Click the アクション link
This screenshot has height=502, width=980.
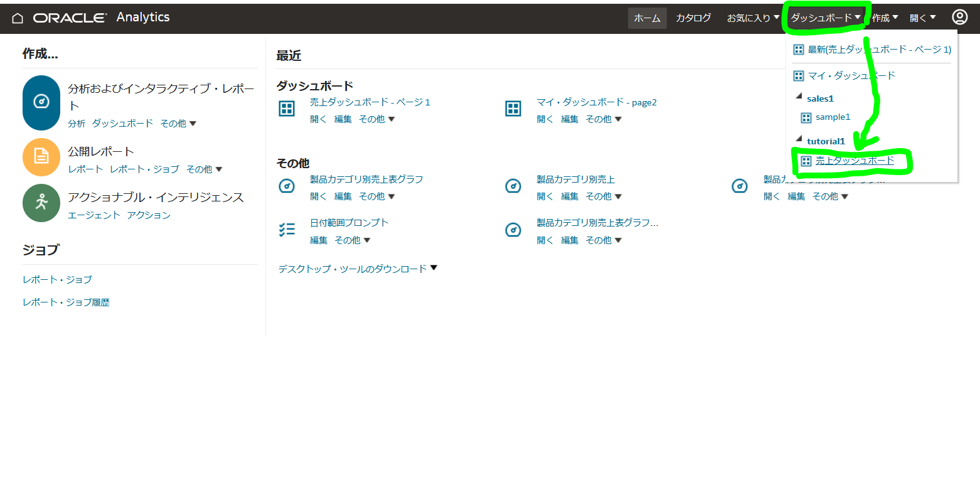[x=149, y=215]
